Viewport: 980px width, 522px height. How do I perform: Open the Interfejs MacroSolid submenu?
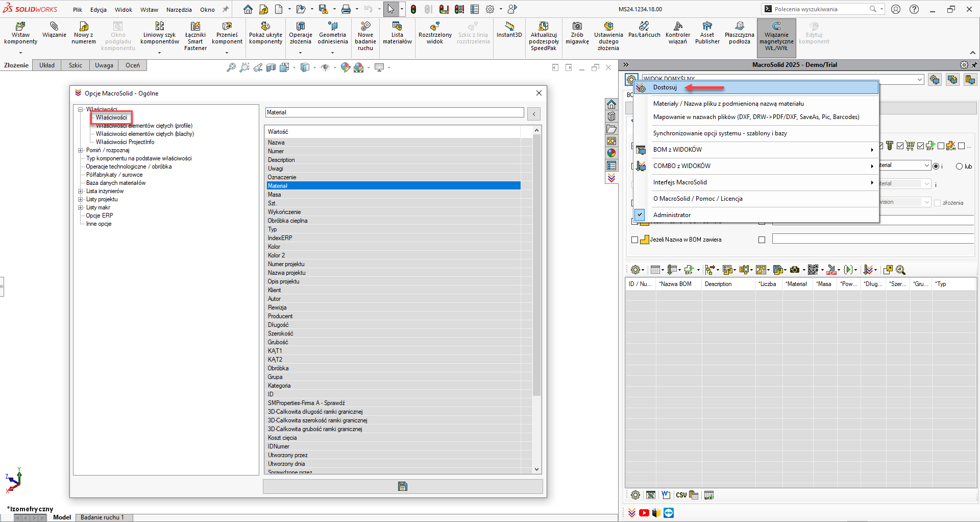tap(756, 182)
